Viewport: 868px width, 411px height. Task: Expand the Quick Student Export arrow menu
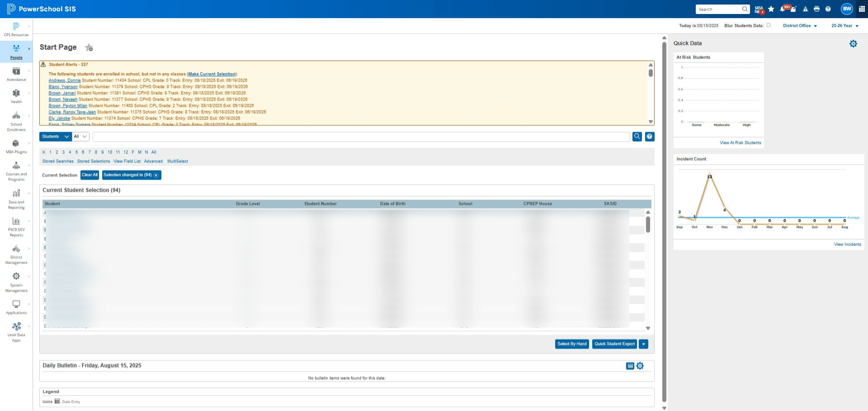click(x=644, y=344)
